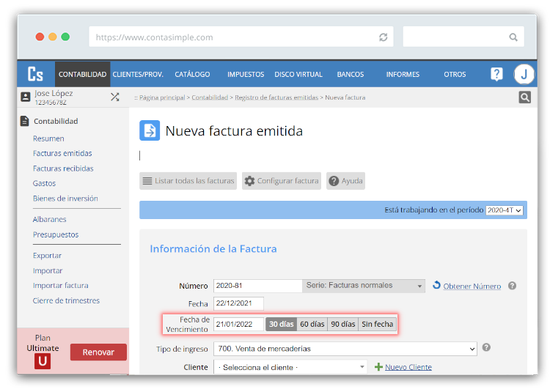Open Facturas emitidas in the sidebar
The image size is (550, 392).
coord(62,153)
